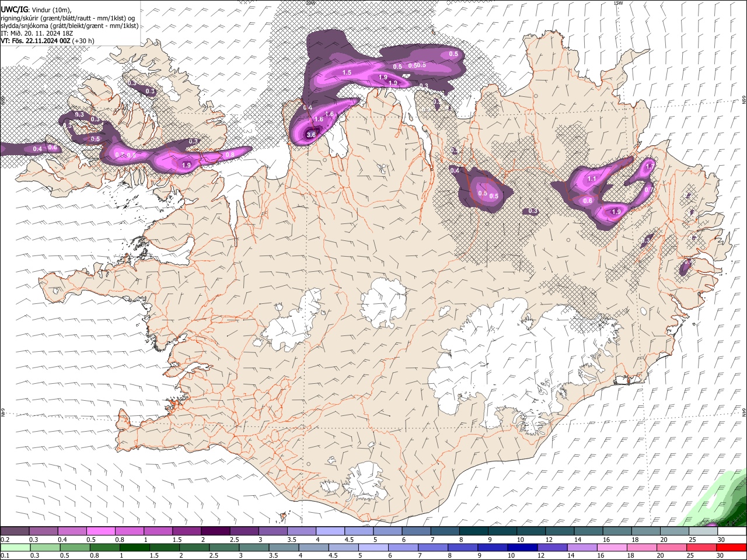This screenshot has height=560, width=747.
Task: Click the '(+30 h)' forecast offset text
Action: pos(84,41)
